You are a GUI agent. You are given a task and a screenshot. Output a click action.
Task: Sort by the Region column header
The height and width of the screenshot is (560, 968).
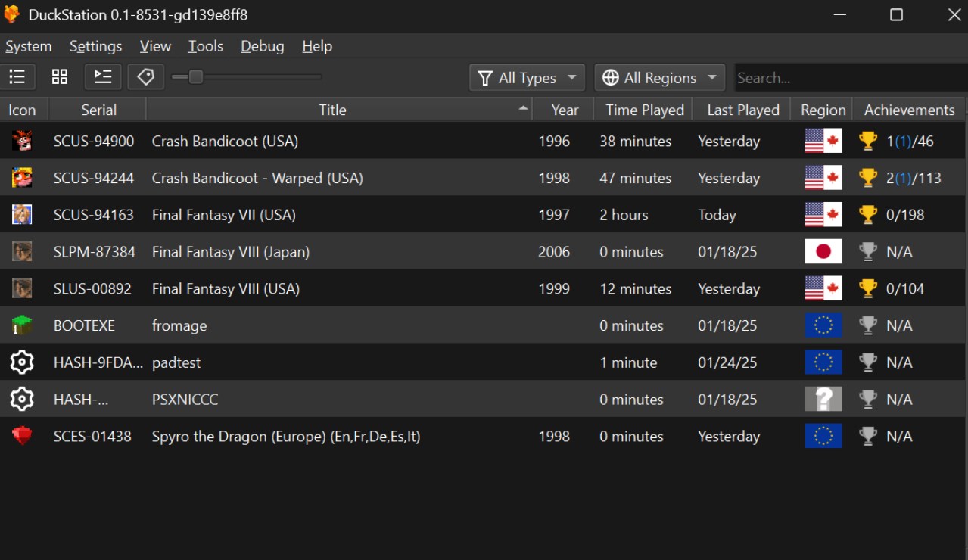[822, 110]
